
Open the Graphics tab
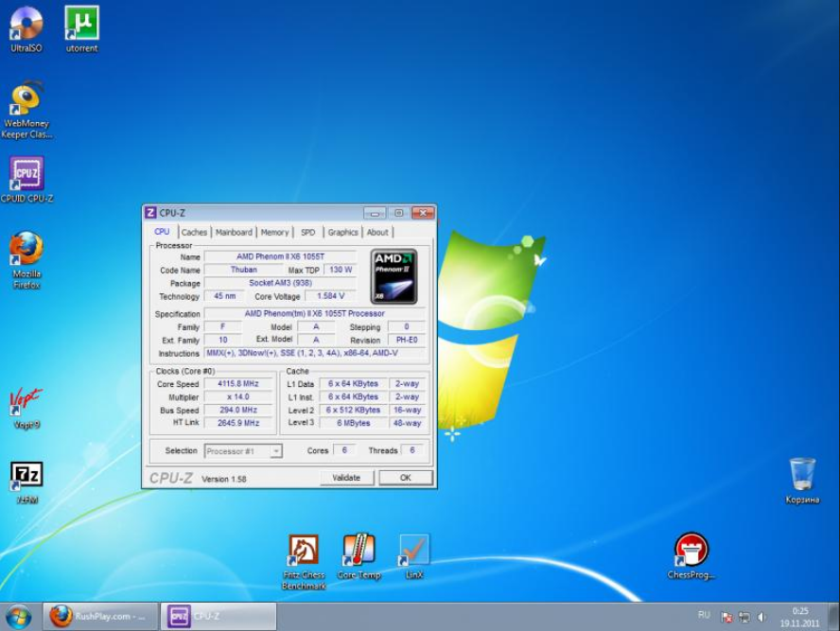[342, 232]
